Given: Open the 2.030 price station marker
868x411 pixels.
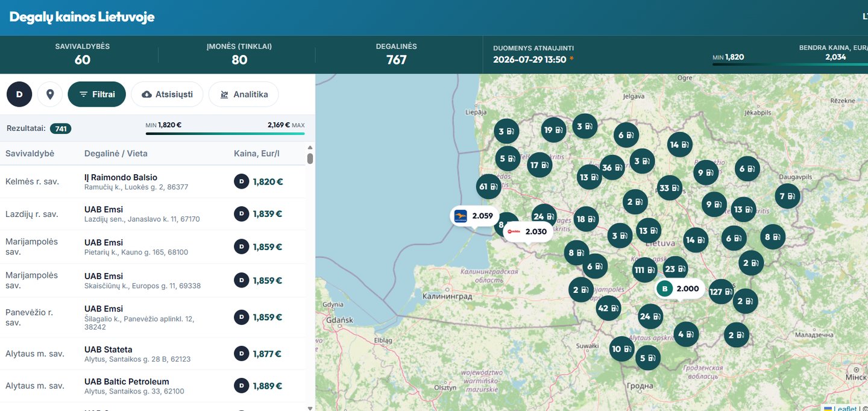Looking at the screenshot, I should tap(528, 231).
